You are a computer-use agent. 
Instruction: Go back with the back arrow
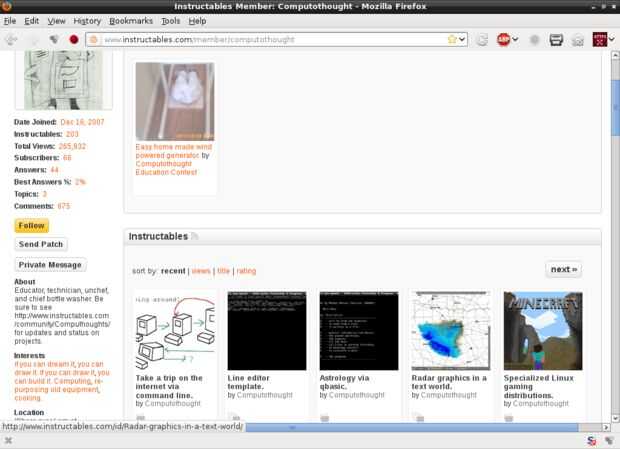pos(11,40)
